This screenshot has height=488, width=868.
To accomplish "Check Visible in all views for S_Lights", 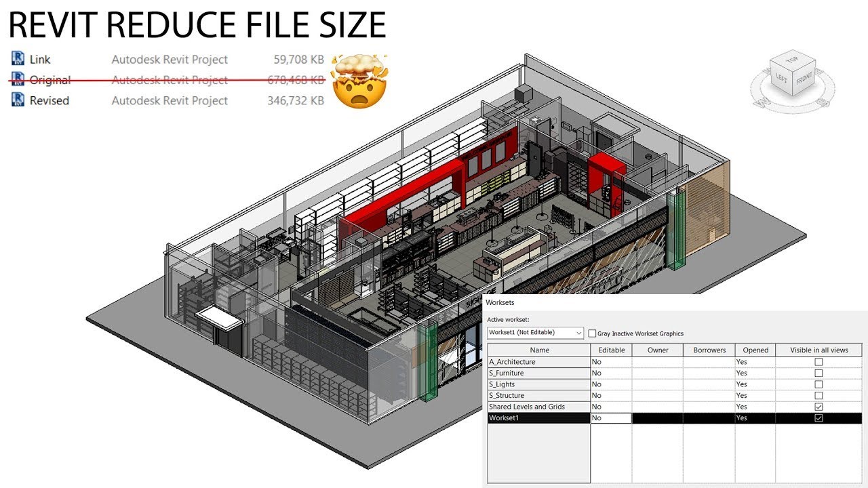I will coord(818,384).
